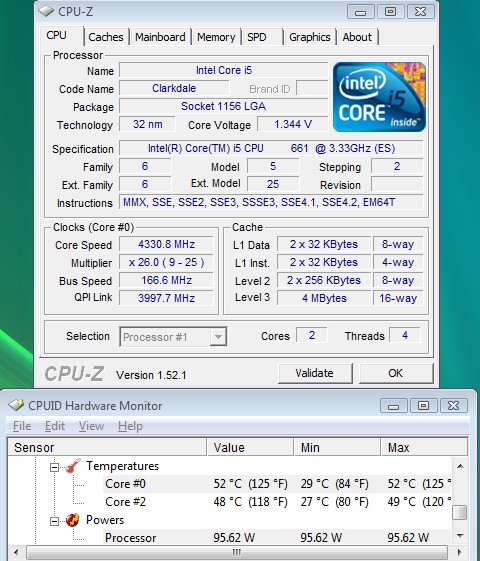Collapse the Powers tree node
Screen dimensions: 480x561
(x=54, y=521)
